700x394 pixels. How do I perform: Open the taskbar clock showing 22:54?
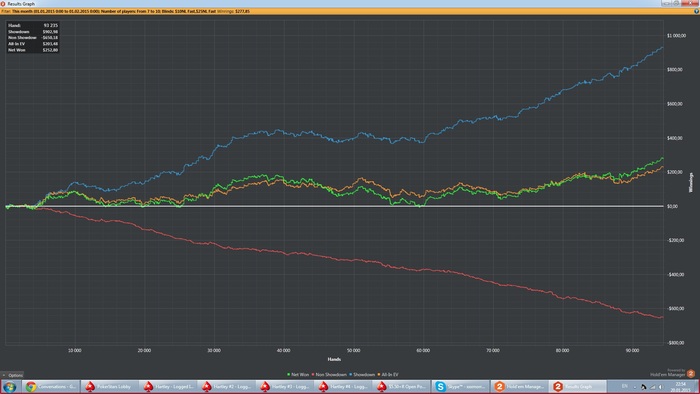coord(680,386)
